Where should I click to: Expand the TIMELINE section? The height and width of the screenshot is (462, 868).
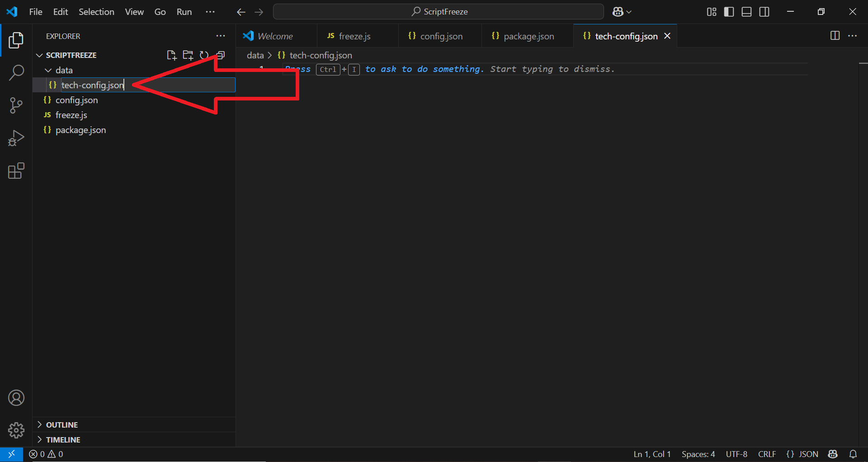tap(134, 439)
